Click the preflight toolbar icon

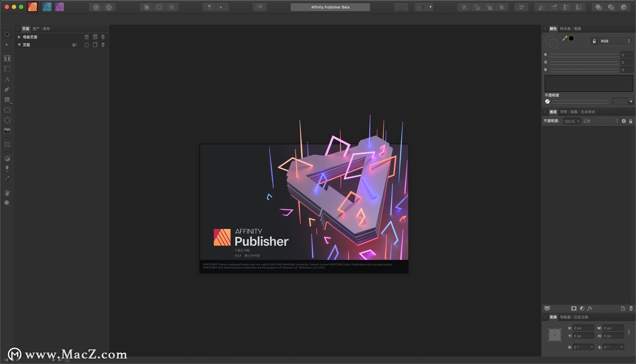[260, 7]
